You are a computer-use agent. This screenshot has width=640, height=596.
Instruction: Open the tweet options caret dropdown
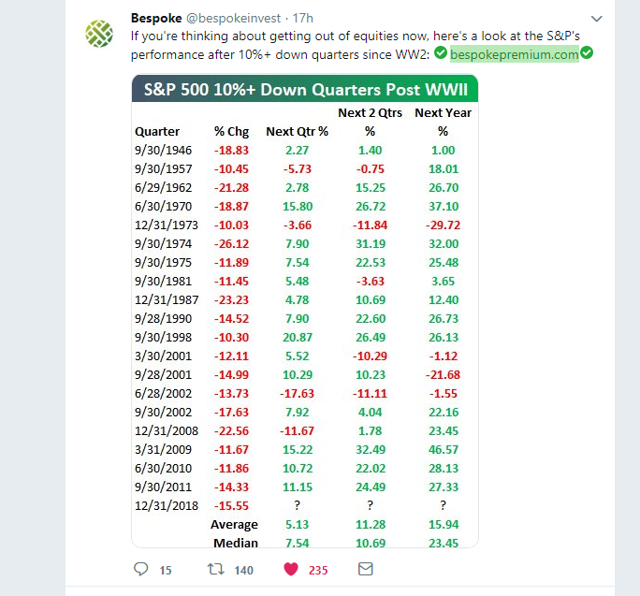coord(597,20)
